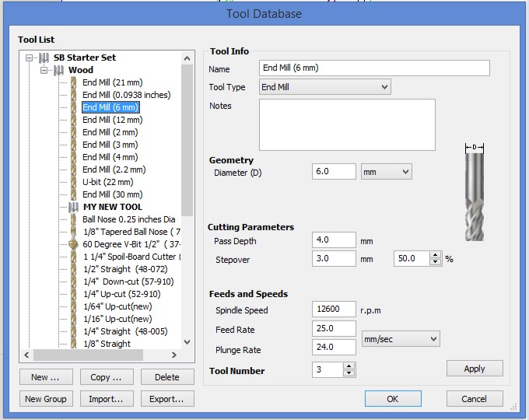Click the Plunge Rate field
The height and width of the screenshot is (420, 529).
(x=334, y=347)
